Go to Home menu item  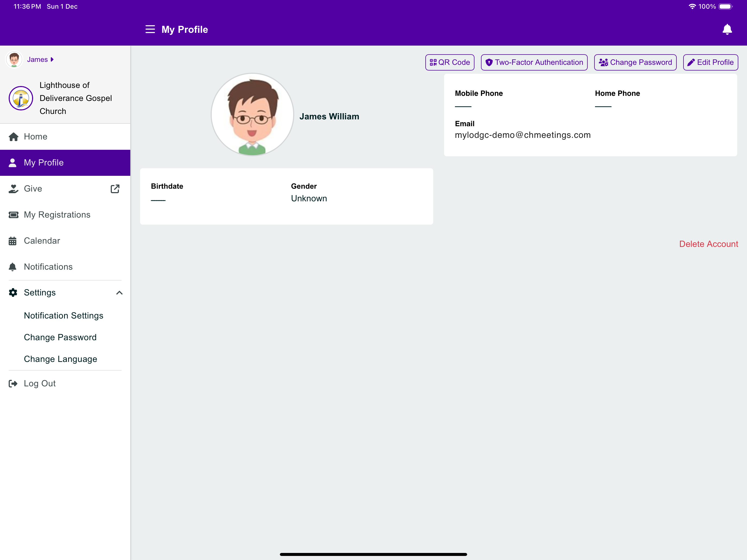tap(65, 137)
